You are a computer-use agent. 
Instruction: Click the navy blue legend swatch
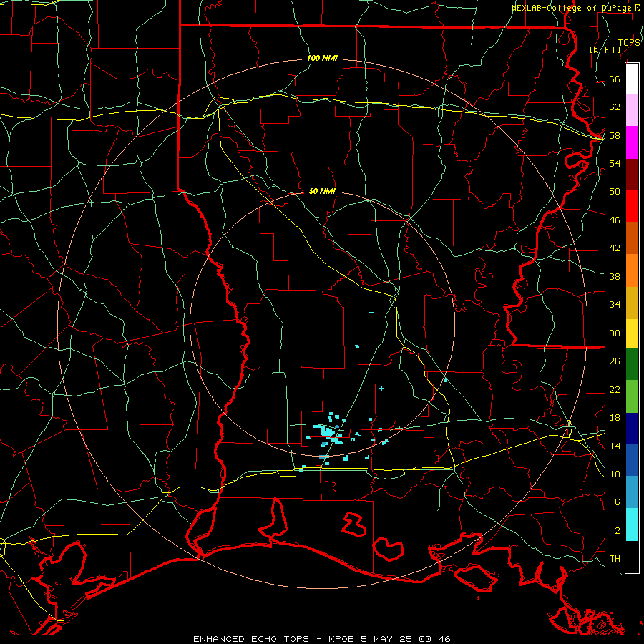(x=632, y=429)
